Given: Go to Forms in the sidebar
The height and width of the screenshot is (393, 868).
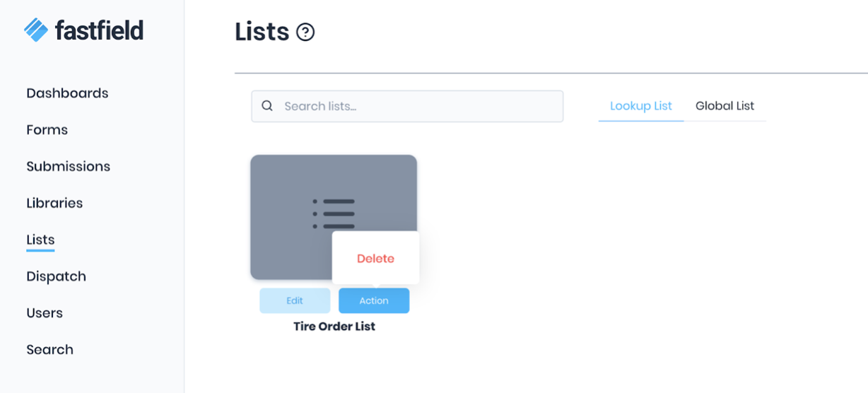Looking at the screenshot, I should click(x=47, y=130).
